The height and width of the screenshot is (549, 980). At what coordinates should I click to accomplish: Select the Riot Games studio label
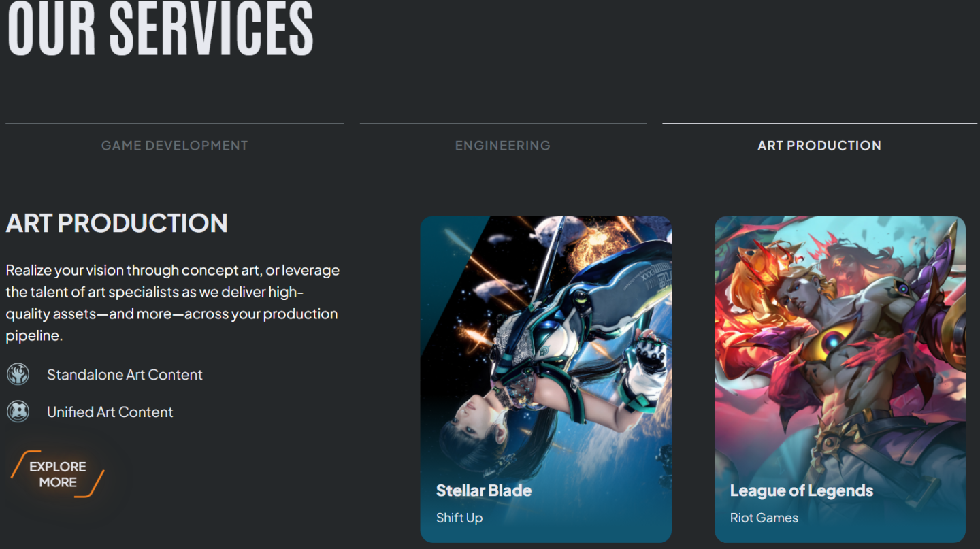click(x=764, y=518)
